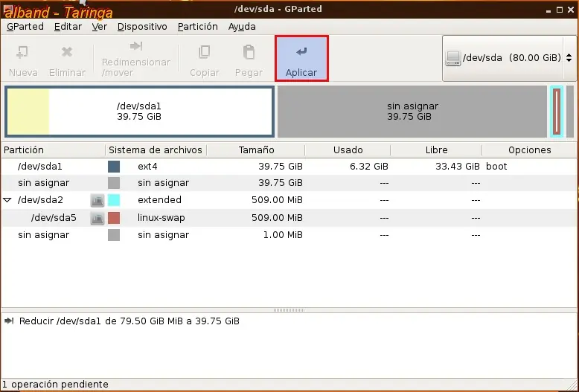This screenshot has height=392, width=579.
Task: Select the 39.75 GiB sin asignar block in disk map
Action: tap(412, 112)
